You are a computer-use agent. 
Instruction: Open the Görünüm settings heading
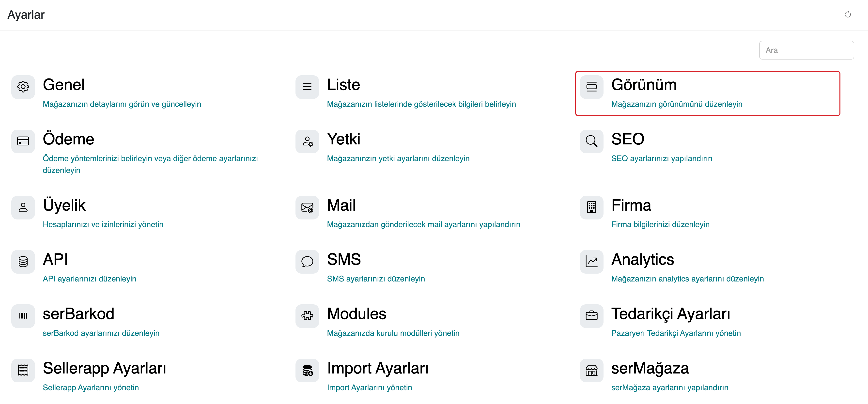point(644,85)
